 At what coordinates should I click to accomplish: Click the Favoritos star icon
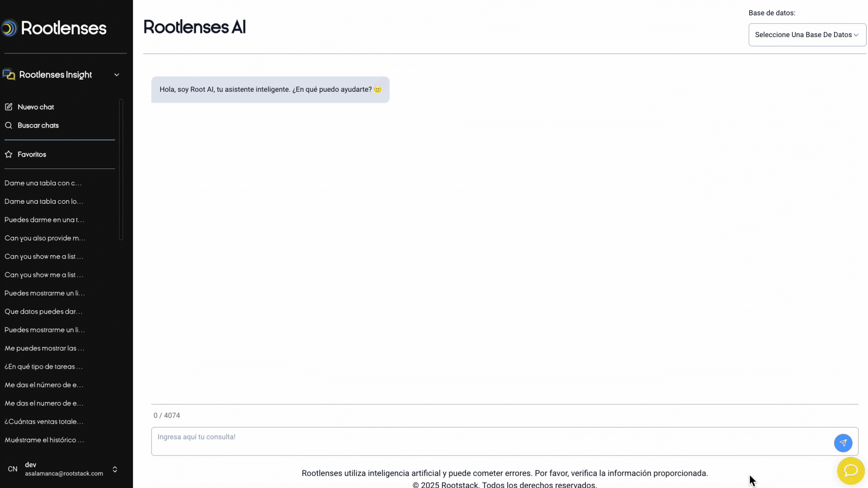point(9,155)
